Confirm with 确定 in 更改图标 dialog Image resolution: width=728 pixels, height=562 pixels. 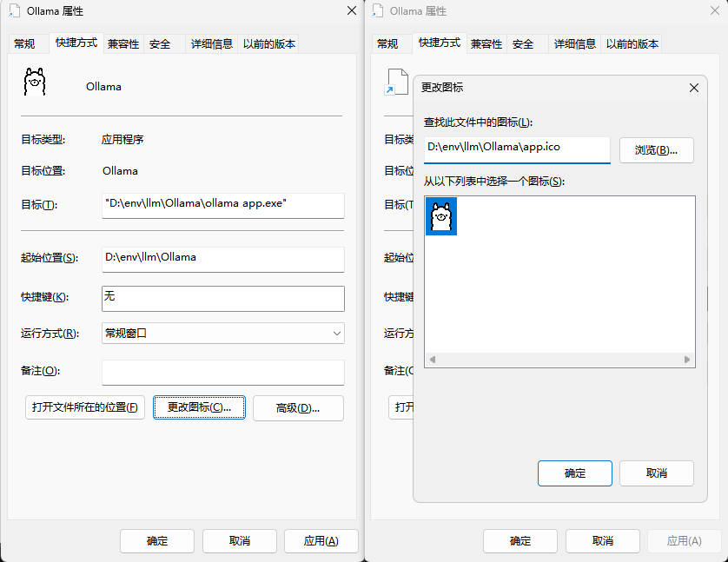click(574, 473)
